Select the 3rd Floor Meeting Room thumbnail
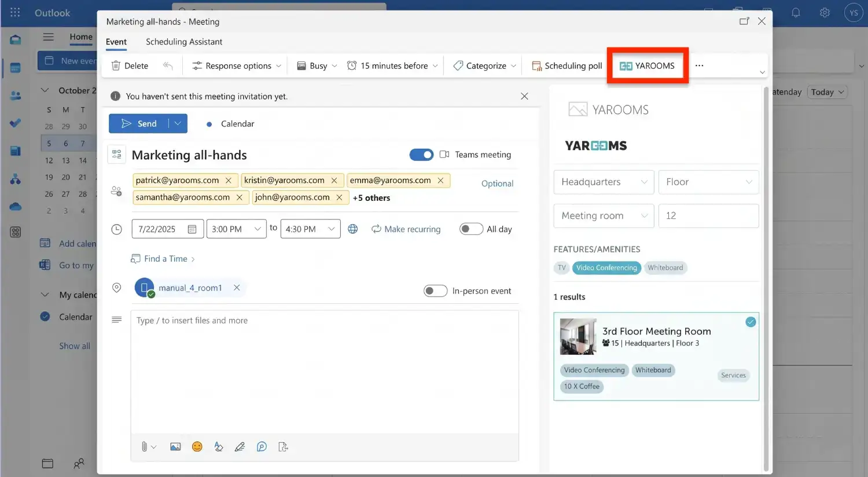The width and height of the screenshot is (868, 477). (x=578, y=336)
